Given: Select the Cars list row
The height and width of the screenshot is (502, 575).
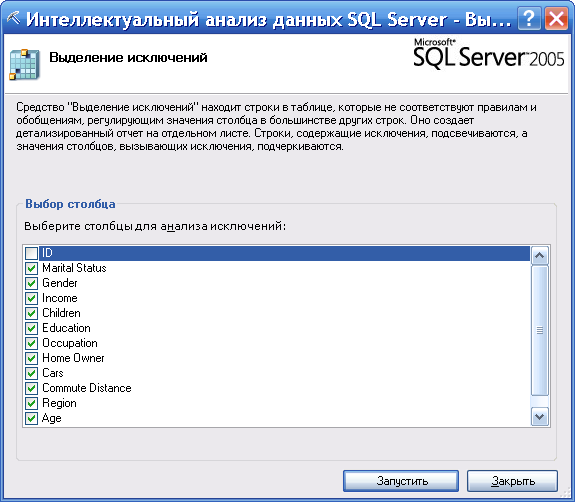Looking at the screenshot, I should pos(277,373).
